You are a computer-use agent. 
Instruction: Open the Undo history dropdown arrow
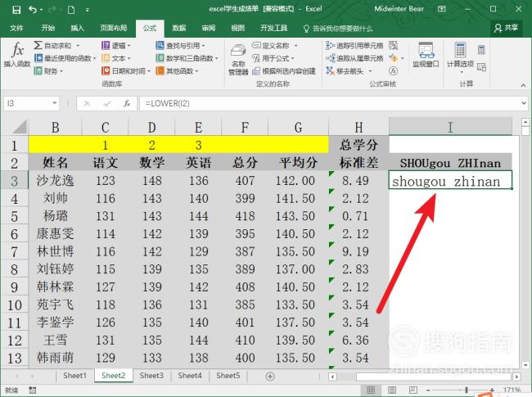pyautogui.click(x=41, y=10)
